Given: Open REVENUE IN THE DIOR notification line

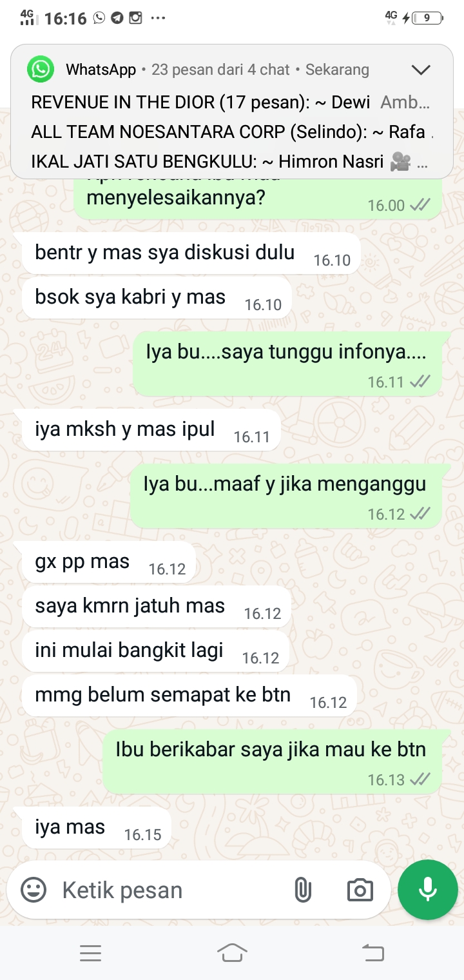Looking at the screenshot, I should point(231,102).
